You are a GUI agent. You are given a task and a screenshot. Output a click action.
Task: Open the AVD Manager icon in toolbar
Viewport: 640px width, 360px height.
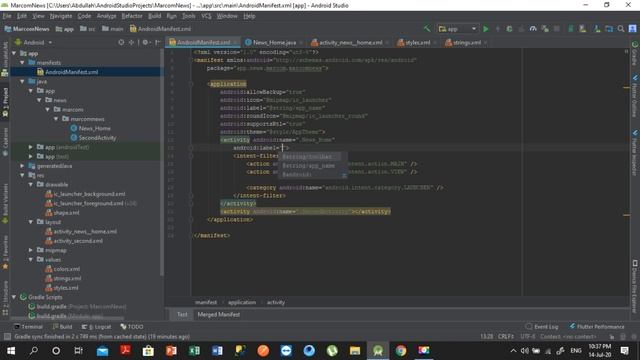(x=582, y=29)
